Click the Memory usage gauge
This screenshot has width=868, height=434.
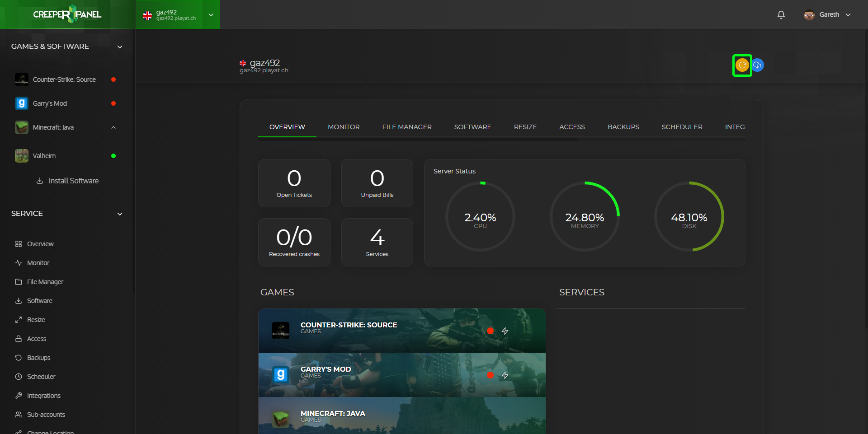click(x=585, y=216)
